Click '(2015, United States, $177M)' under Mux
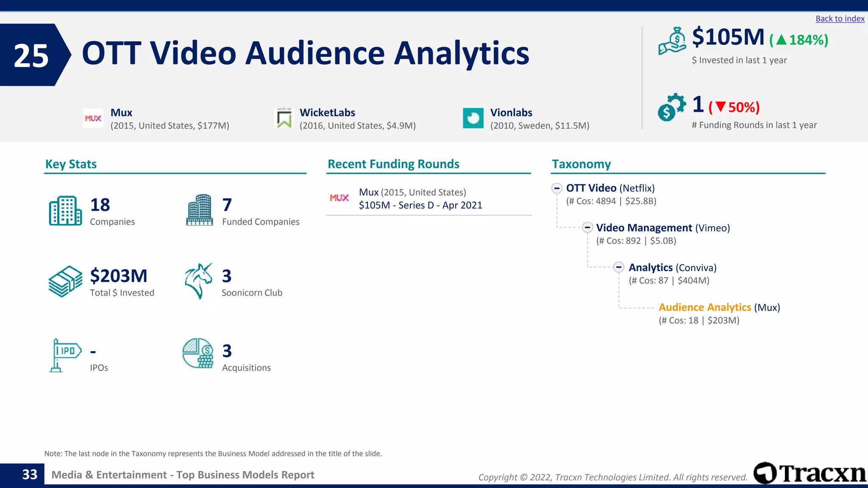 tap(170, 126)
